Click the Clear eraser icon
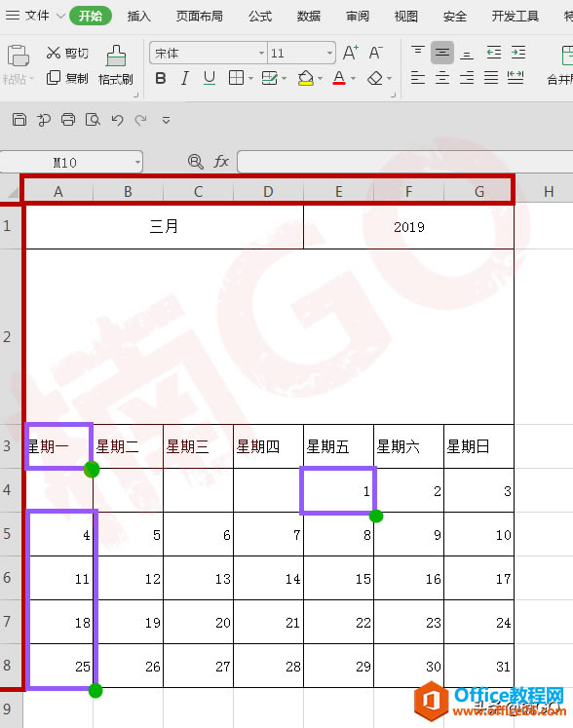 tap(375, 78)
